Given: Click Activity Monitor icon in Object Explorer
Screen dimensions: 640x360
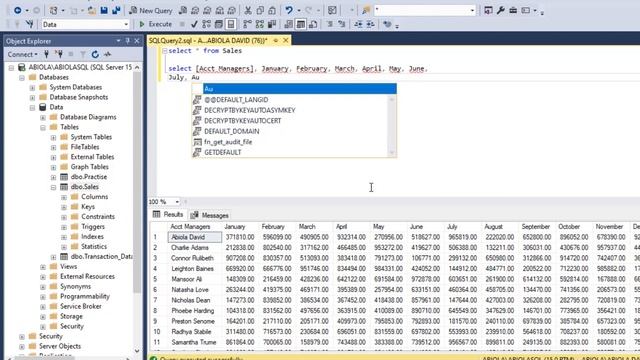Looking at the screenshot, I should (x=107, y=54).
